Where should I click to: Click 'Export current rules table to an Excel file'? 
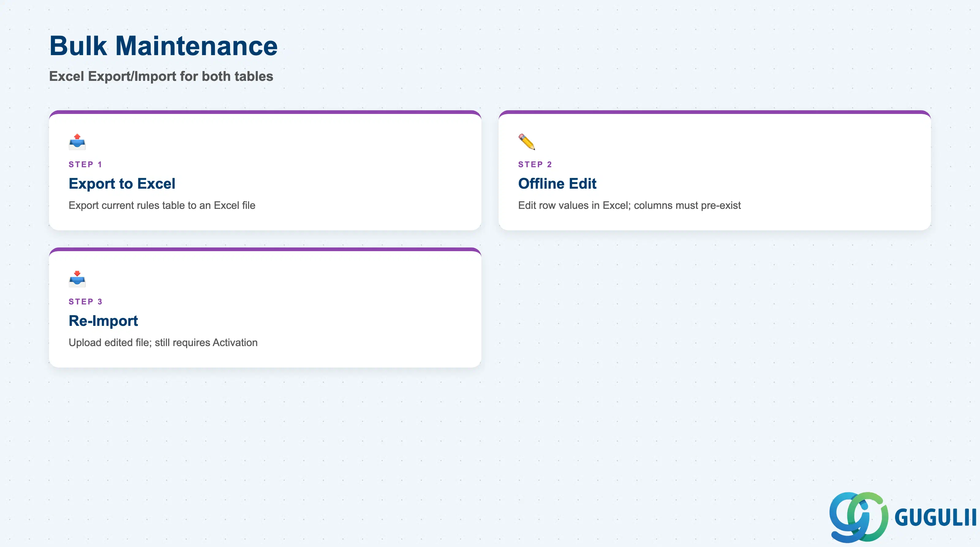point(162,206)
